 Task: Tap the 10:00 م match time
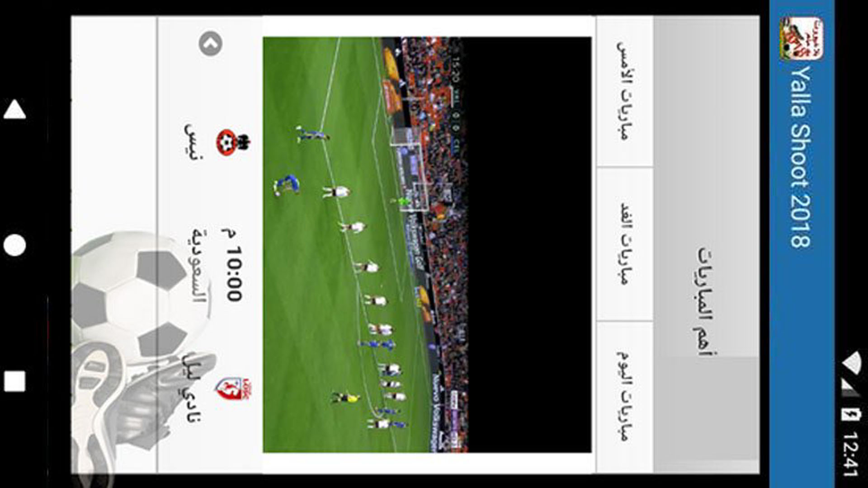coord(233,265)
